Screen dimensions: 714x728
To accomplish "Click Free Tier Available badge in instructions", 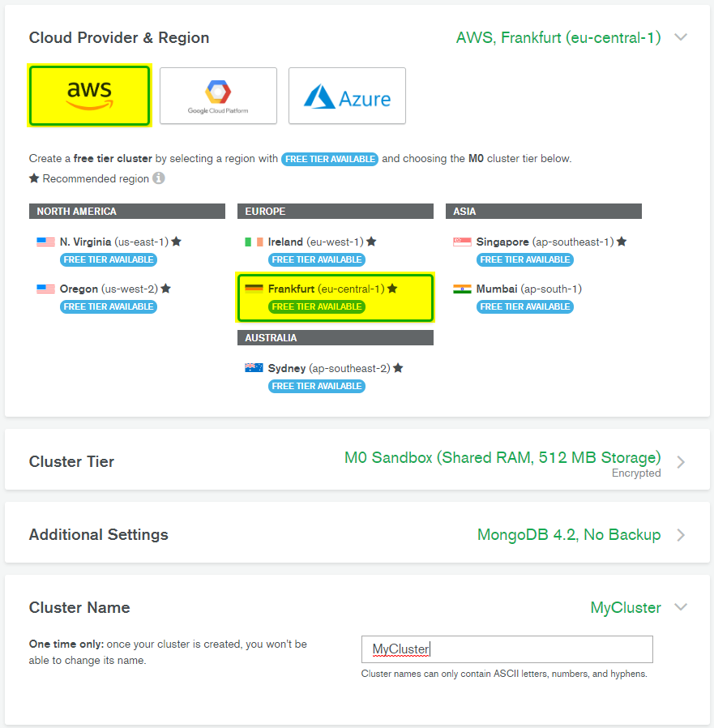I will (x=330, y=159).
